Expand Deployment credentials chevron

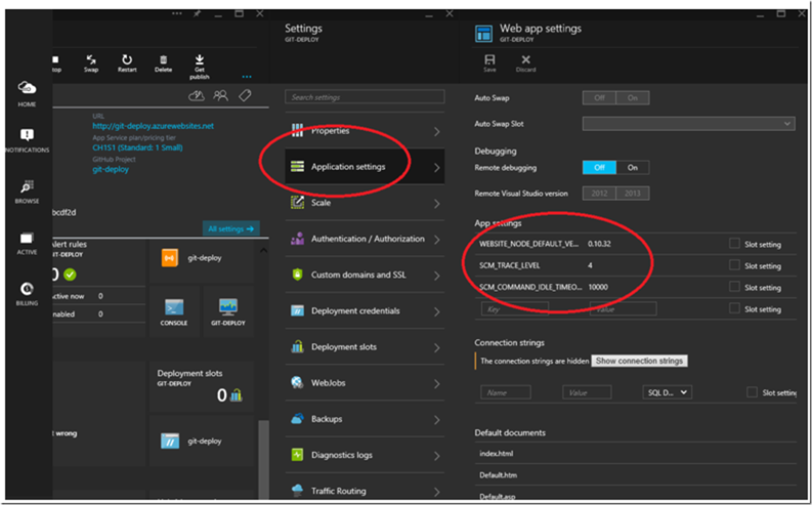(437, 311)
